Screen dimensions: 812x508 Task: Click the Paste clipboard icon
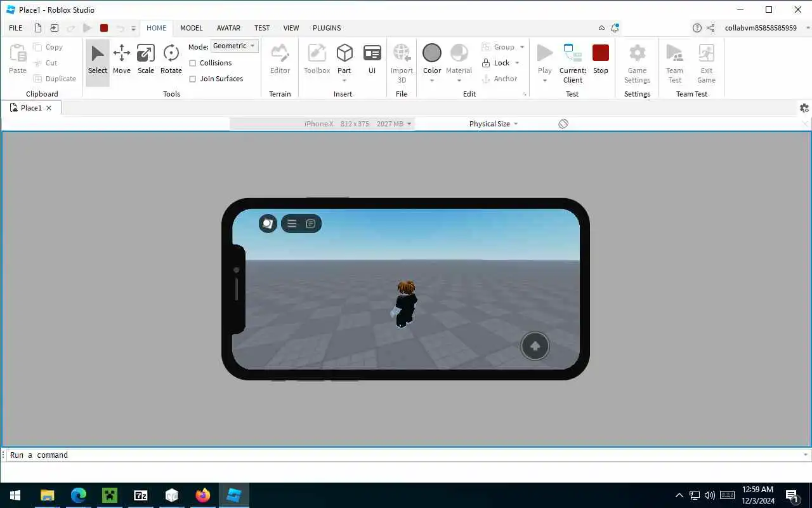pos(18,53)
